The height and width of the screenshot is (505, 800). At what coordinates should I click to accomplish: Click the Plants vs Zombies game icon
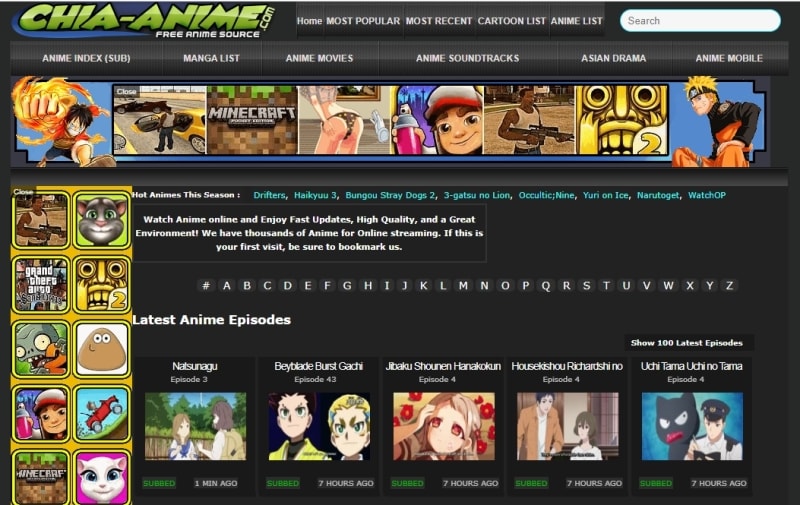click(41, 349)
